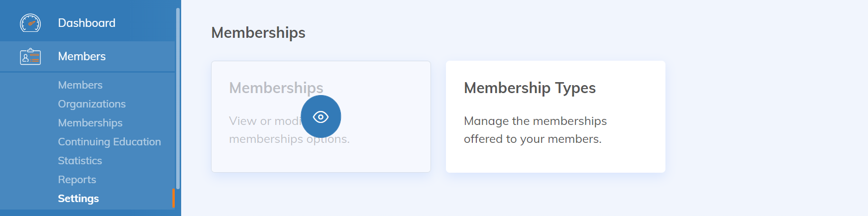Go to Organizations in sidebar
This screenshot has width=868, height=216.
point(92,104)
